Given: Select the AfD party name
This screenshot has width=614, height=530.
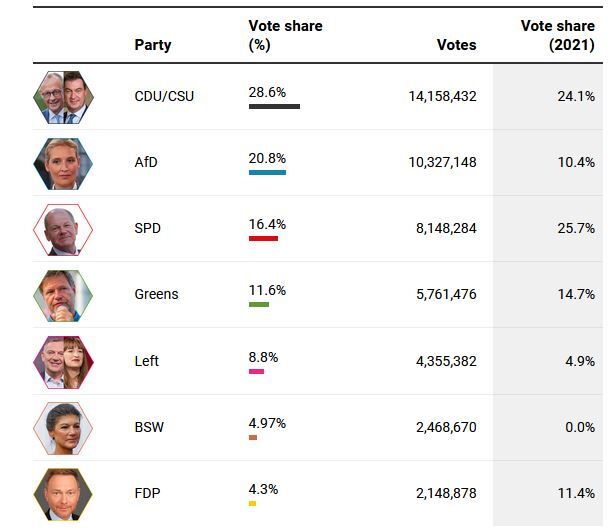Looking at the screenshot, I should point(146,162).
